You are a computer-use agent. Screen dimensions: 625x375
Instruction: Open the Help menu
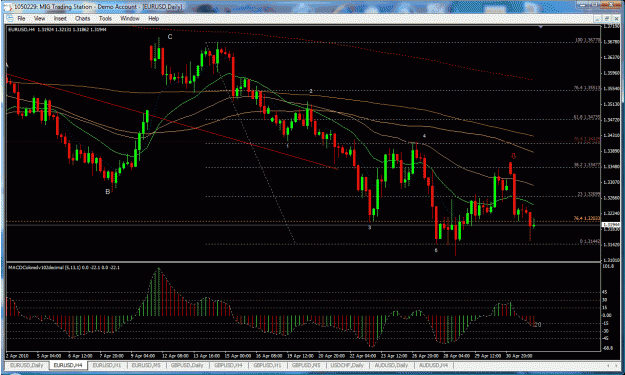pos(153,18)
